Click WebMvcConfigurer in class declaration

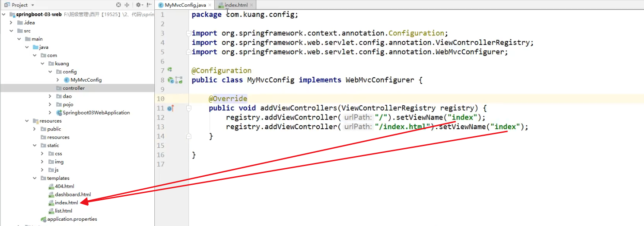(380, 80)
